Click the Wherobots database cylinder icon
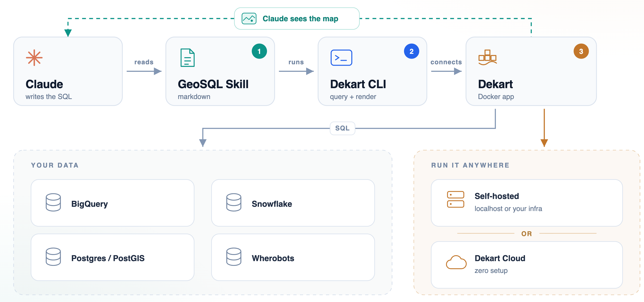This screenshot has width=644, height=302. 234,257
